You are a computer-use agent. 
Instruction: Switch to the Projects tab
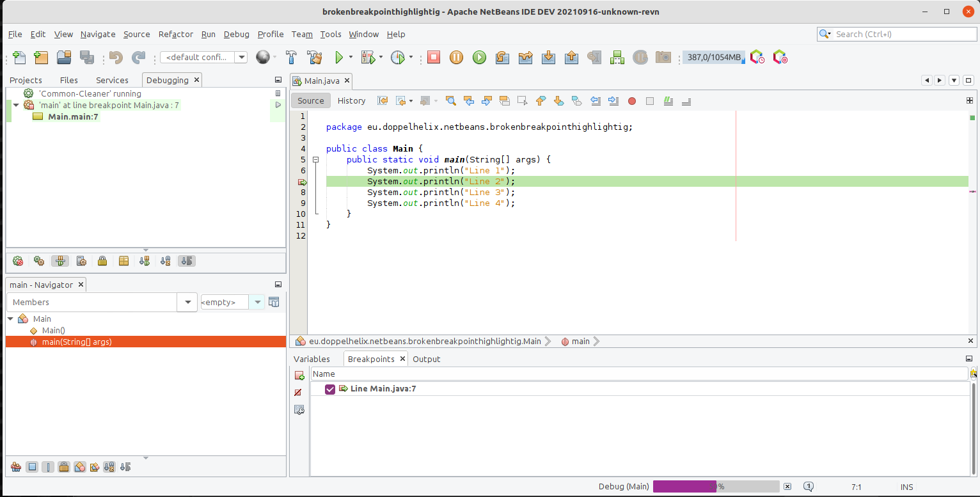pos(26,80)
